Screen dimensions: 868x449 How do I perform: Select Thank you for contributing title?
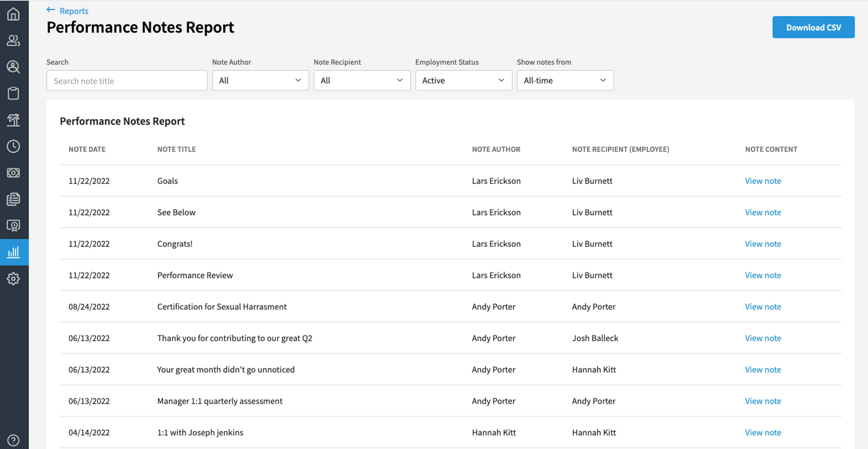click(x=235, y=338)
